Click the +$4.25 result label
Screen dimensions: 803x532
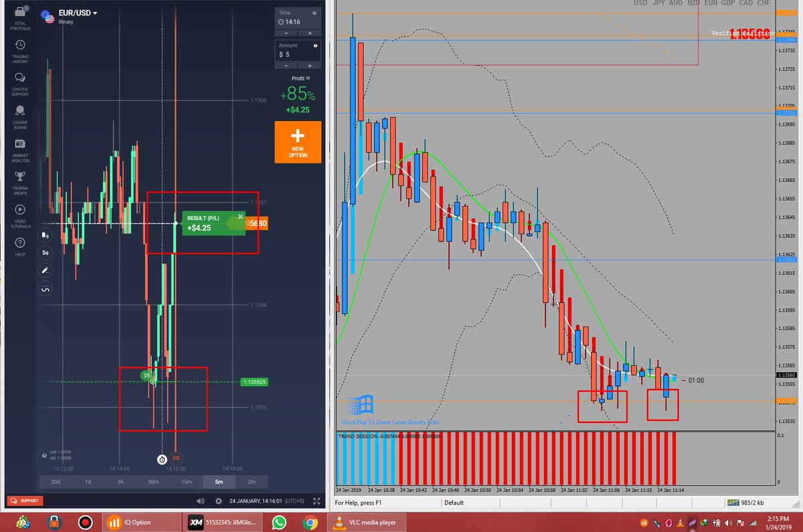coord(199,228)
